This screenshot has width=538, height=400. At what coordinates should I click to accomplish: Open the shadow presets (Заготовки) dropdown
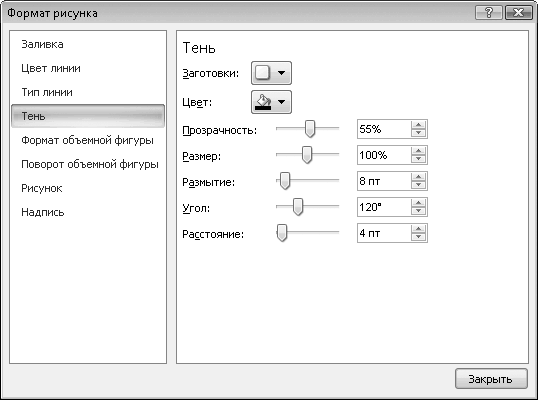coord(271,73)
